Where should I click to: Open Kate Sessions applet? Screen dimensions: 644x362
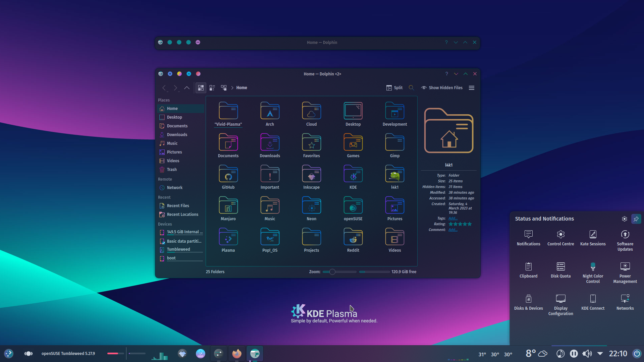coord(593,238)
